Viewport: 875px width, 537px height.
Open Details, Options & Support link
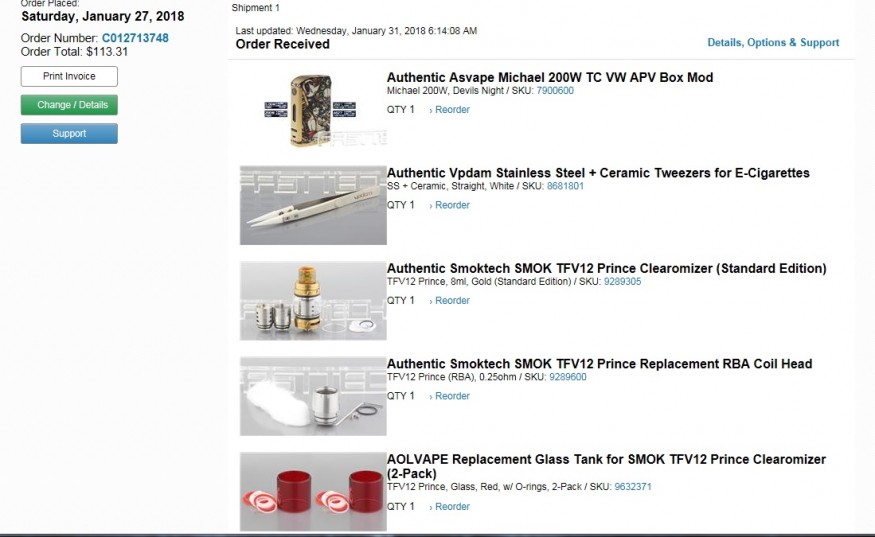773,42
